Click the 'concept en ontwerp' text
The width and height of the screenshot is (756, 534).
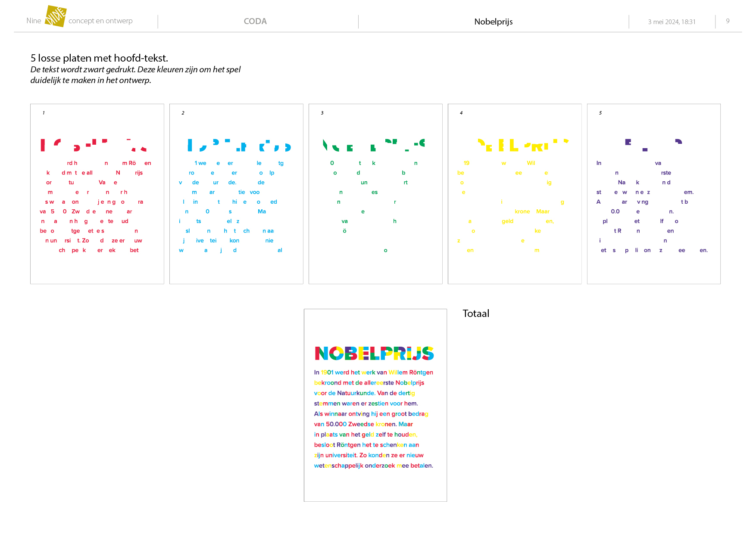pos(100,21)
